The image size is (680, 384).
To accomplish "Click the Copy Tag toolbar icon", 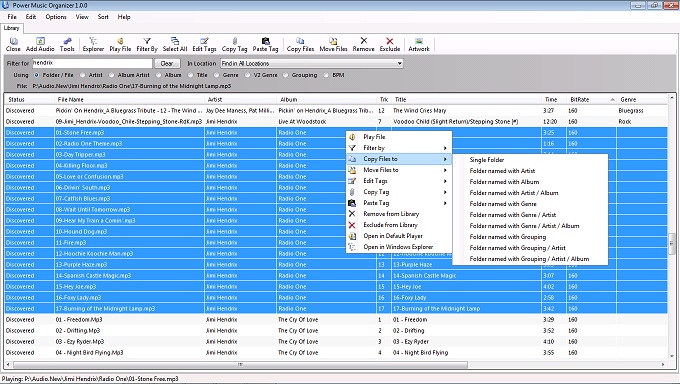I will [234, 45].
